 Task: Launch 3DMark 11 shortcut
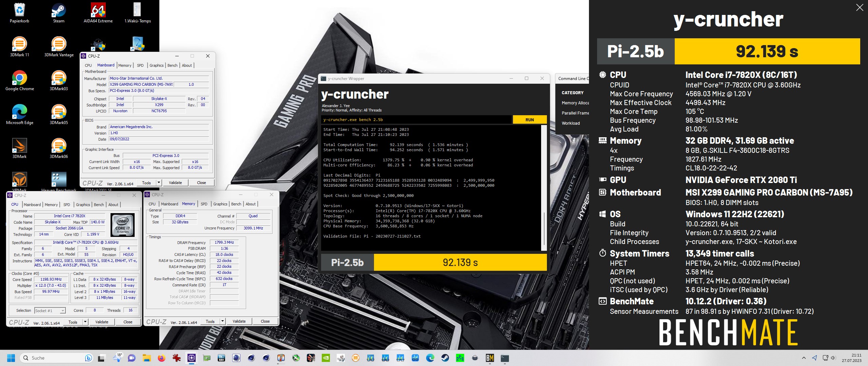click(x=19, y=47)
